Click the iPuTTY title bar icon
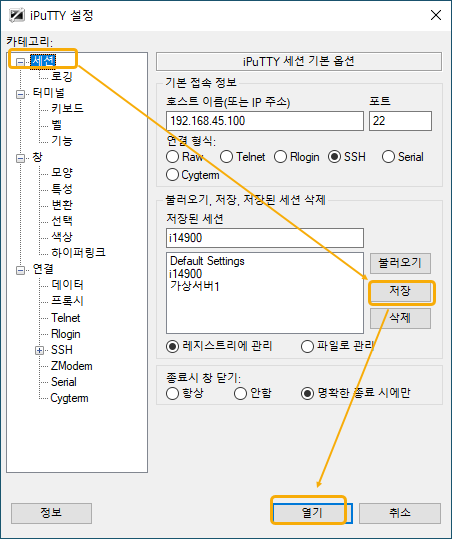452x539 pixels. click(x=16, y=15)
